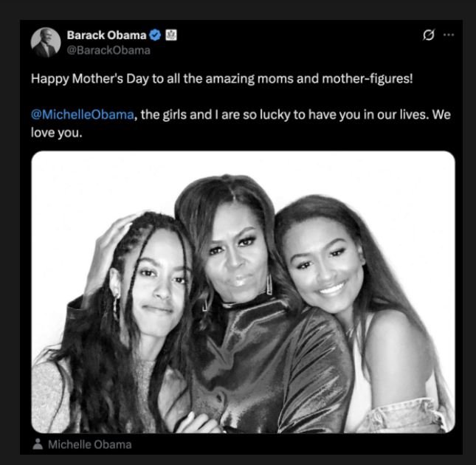Click the word "mother-figures!" in the post

coord(372,77)
